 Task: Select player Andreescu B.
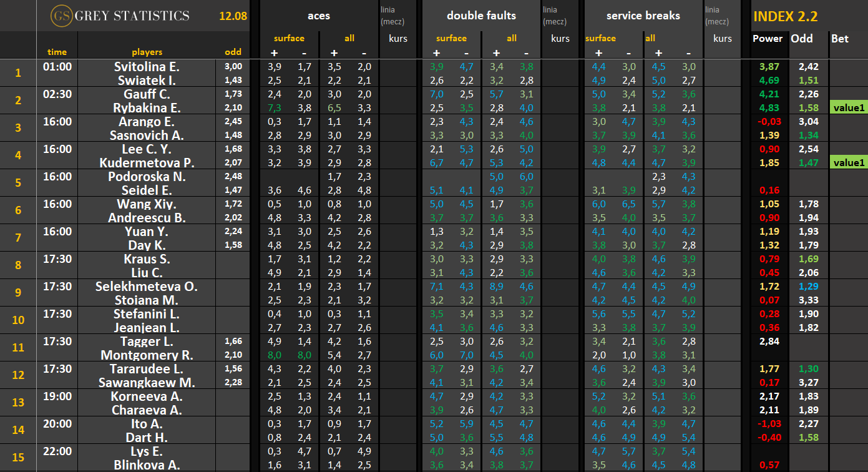point(147,217)
